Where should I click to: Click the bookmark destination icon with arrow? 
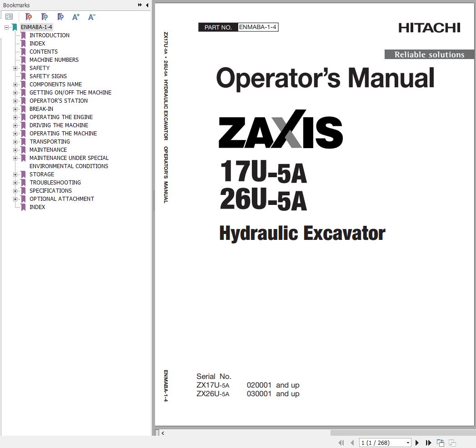click(x=60, y=17)
